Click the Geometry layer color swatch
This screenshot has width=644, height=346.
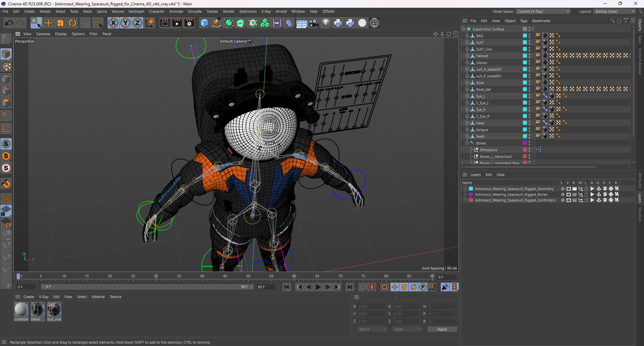click(x=471, y=189)
